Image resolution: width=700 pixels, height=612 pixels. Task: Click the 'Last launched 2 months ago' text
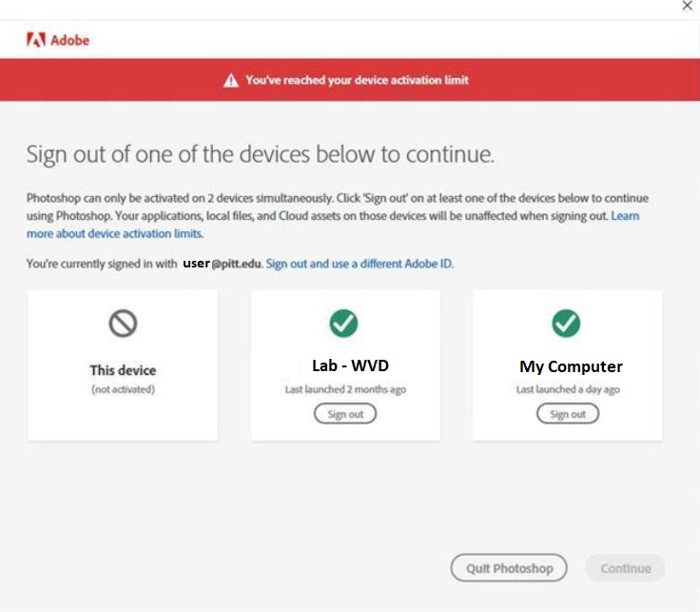point(345,389)
